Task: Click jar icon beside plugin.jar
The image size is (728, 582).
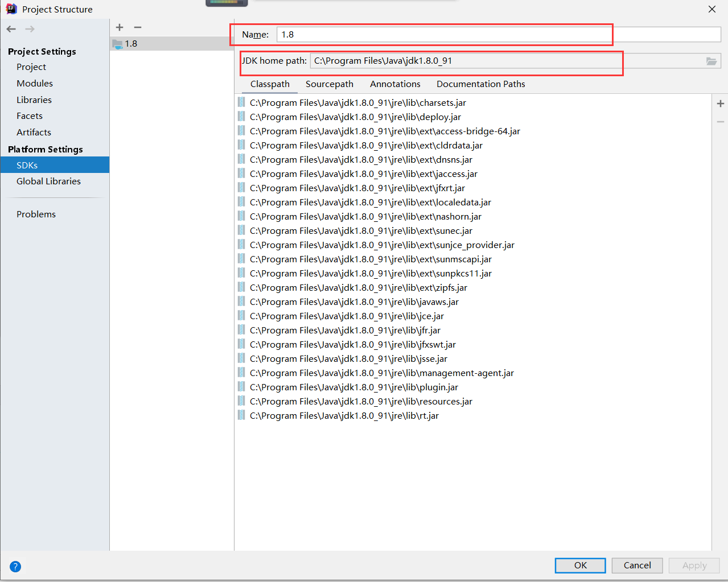Action: [241, 387]
